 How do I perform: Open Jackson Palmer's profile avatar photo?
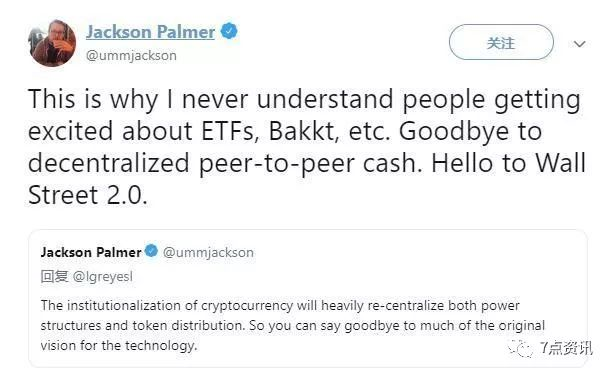click(52, 43)
